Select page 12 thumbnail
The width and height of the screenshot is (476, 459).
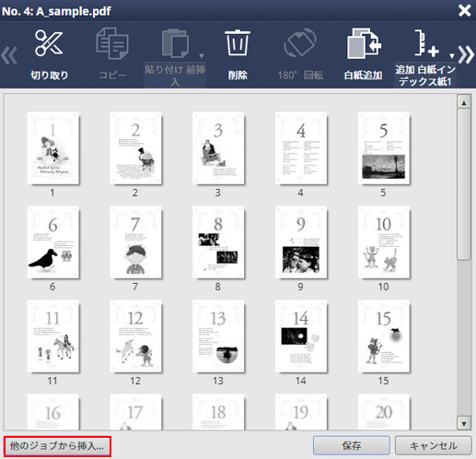click(x=135, y=336)
